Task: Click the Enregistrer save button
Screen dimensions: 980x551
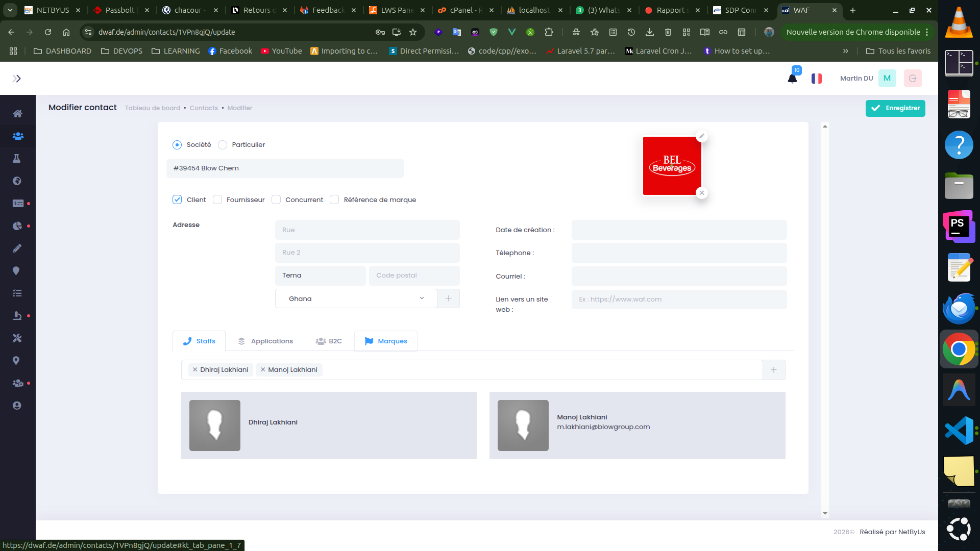Action: [x=895, y=108]
